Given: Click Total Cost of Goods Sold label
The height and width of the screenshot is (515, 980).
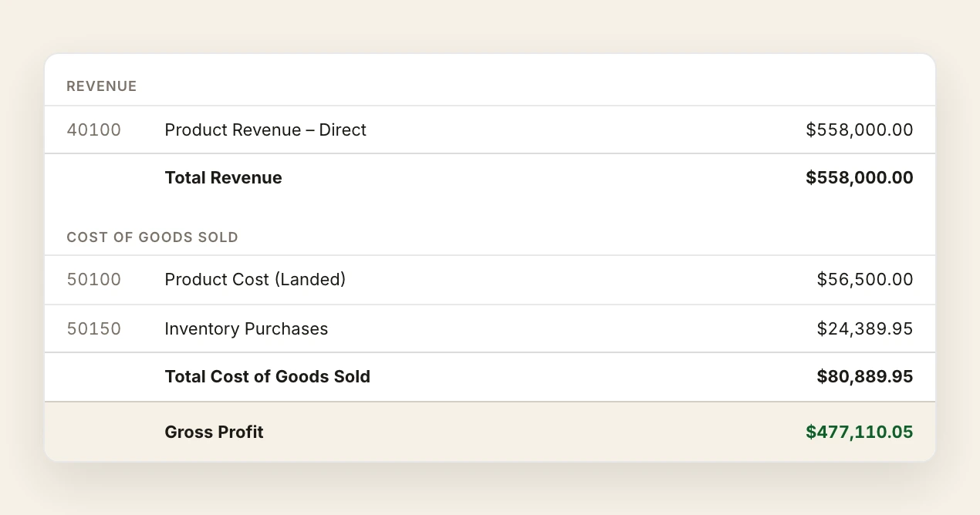Looking at the screenshot, I should [268, 377].
